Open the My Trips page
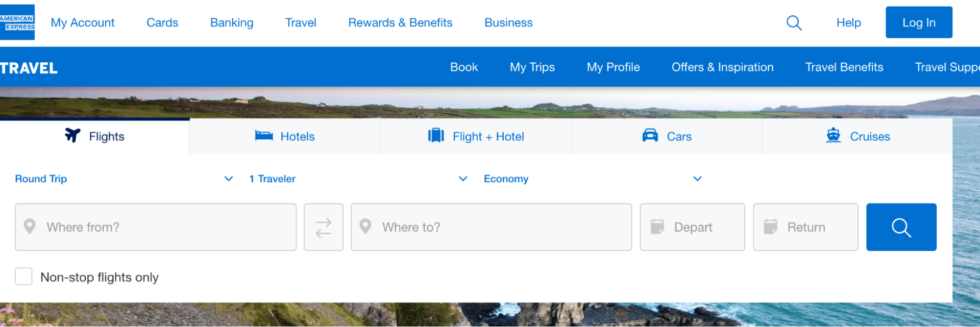Image resolution: width=980 pixels, height=327 pixels. point(532,67)
